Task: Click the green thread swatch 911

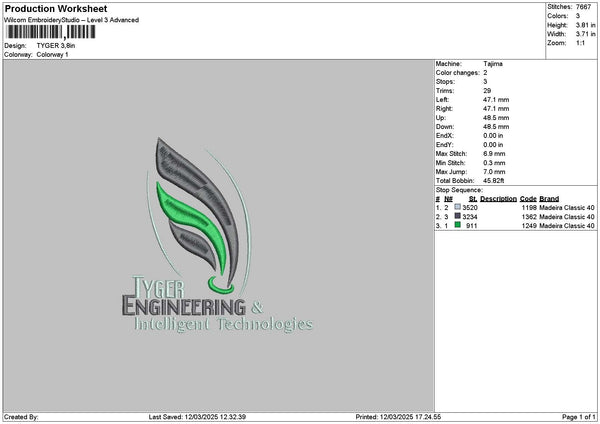Action: 457,225
